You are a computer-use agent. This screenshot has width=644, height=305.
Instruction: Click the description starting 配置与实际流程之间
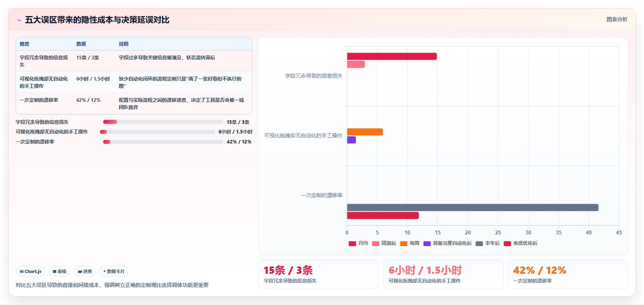point(181,104)
